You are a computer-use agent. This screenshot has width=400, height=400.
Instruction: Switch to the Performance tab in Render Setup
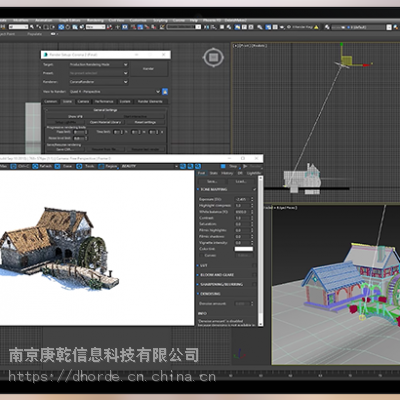pyautogui.click(x=104, y=101)
